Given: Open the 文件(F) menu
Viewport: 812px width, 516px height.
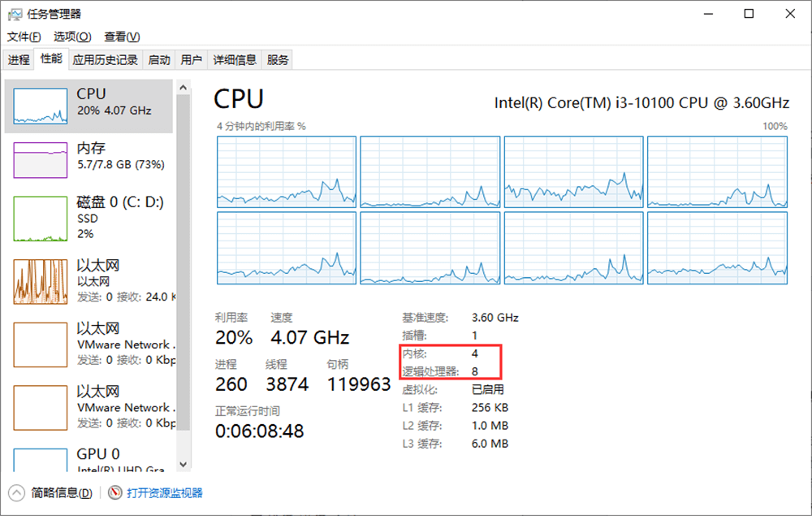Looking at the screenshot, I should [x=24, y=37].
